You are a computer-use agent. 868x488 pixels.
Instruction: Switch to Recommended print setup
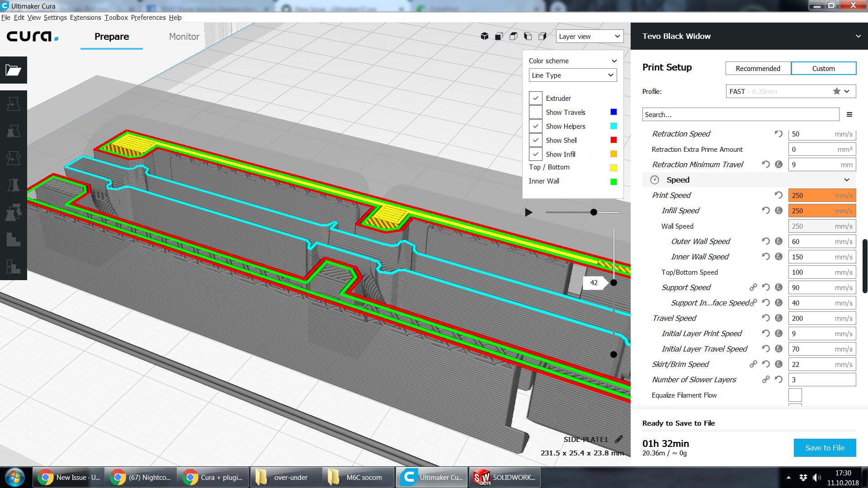(758, 68)
